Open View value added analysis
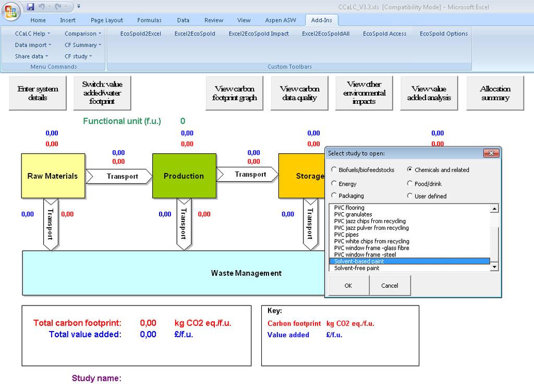The width and height of the screenshot is (534, 392). coord(429,93)
